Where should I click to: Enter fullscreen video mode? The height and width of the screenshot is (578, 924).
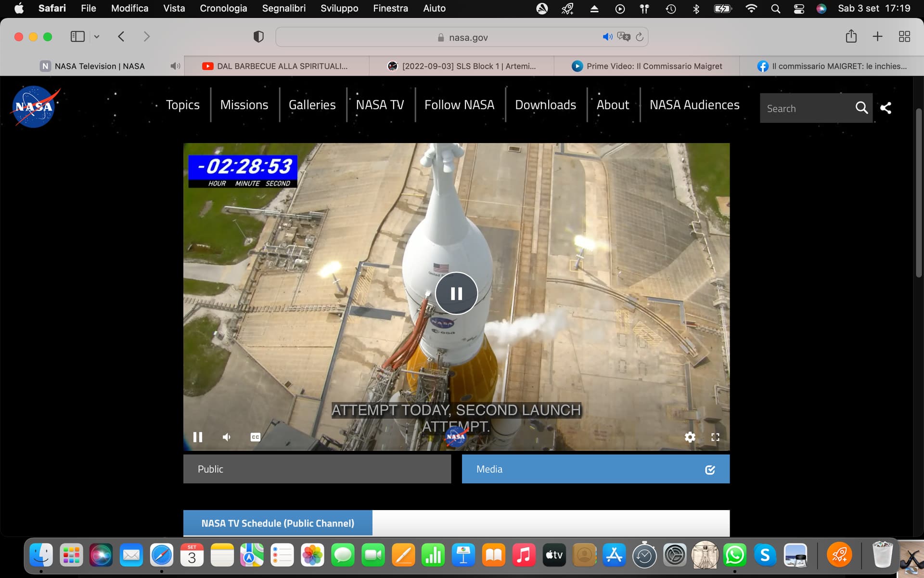(x=715, y=437)
